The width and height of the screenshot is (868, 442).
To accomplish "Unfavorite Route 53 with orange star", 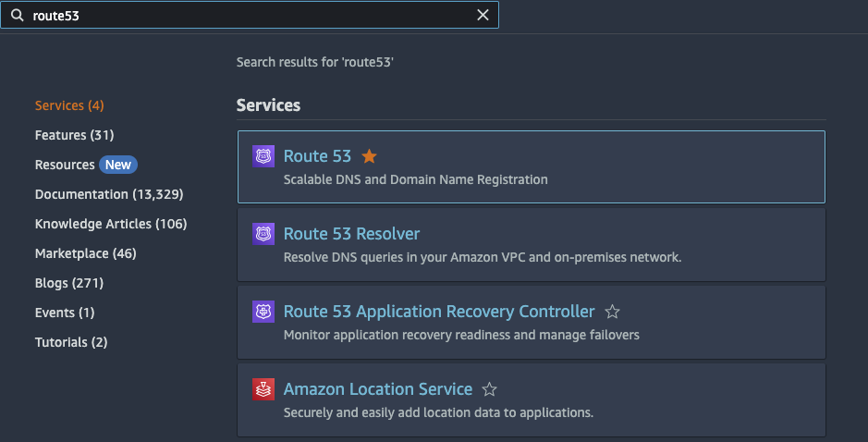I will tap(369, 156).
